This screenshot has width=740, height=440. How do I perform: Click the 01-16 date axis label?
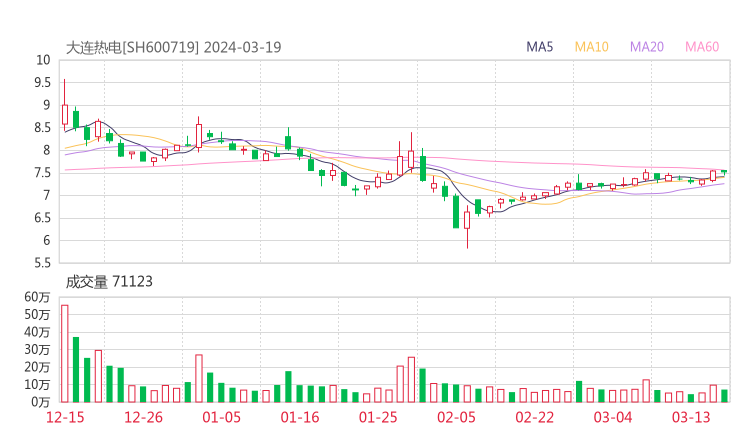click(300, 417)
